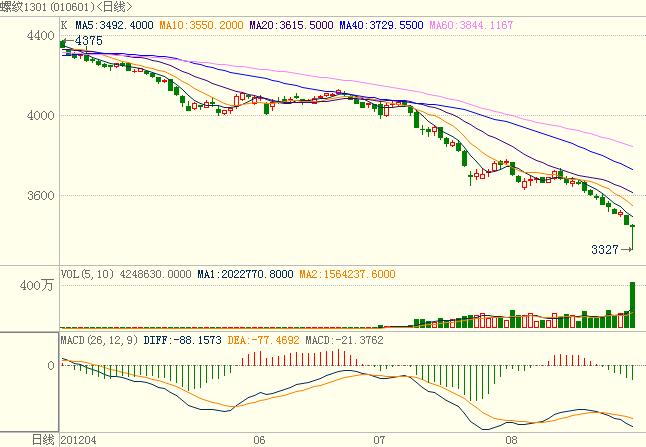Click the 07 month marker on time axis

tap(379, 440)
